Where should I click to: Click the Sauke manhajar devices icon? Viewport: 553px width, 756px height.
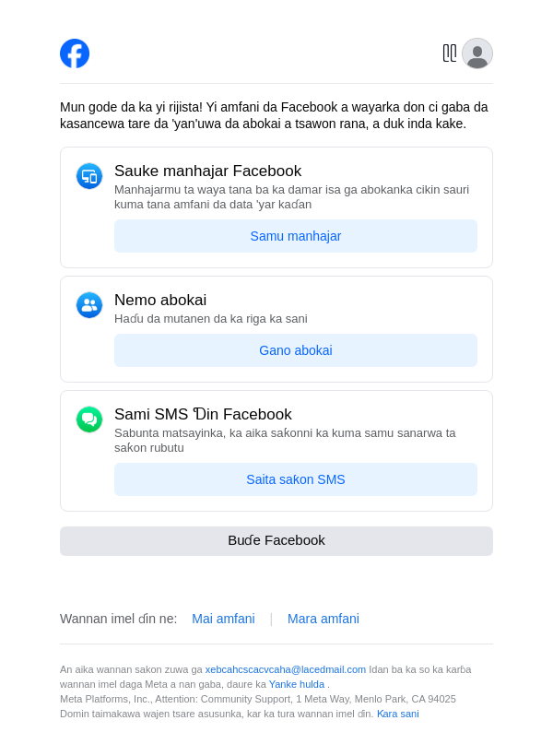click(x=89, y=176)
